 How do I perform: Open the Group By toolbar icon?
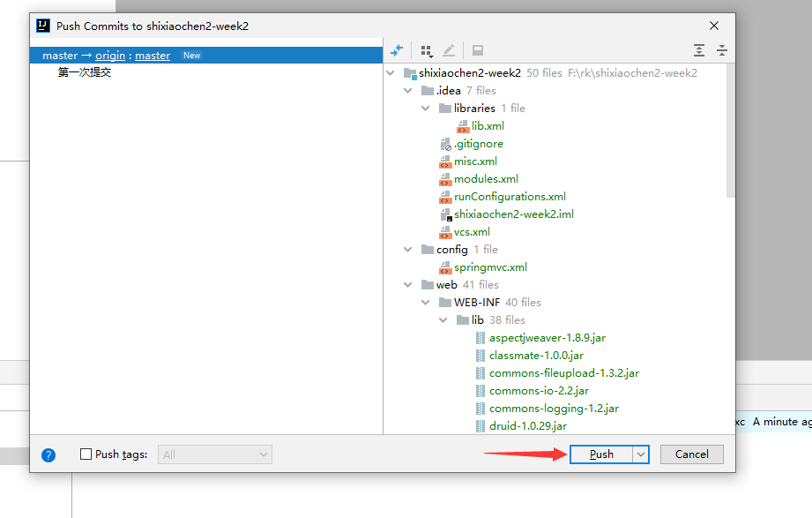point(427,50)
